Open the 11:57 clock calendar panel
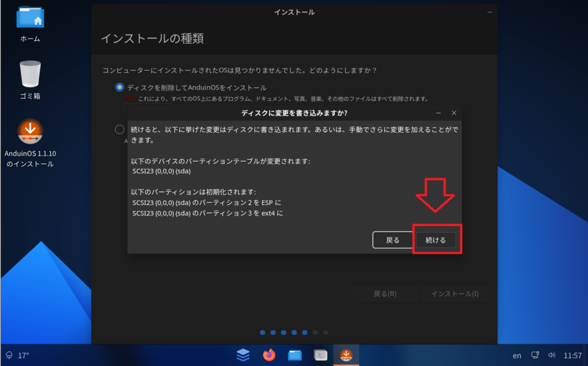 coord(572,355)
